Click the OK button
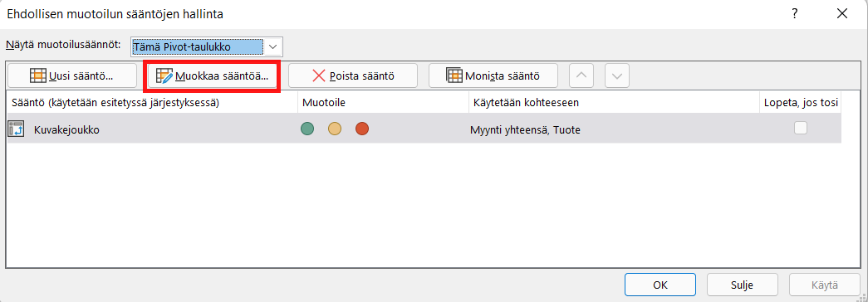Screen dimensions: 868x302 (660, 285)
